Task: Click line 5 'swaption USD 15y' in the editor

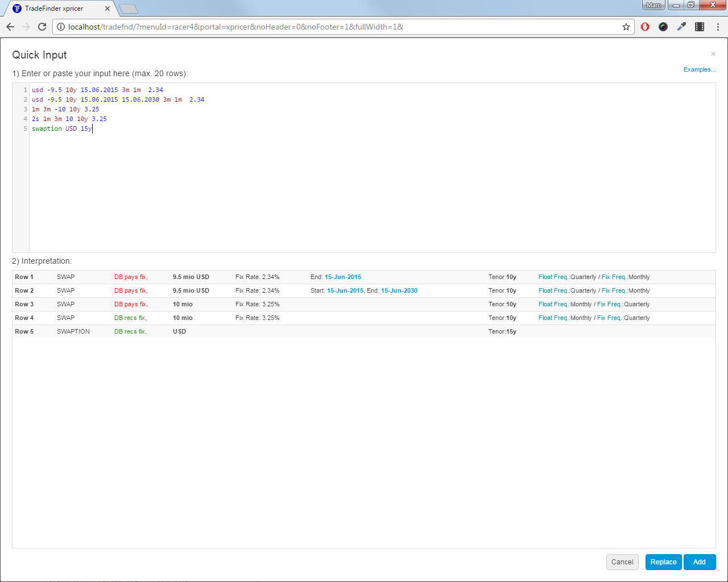Action: (61, 128)
